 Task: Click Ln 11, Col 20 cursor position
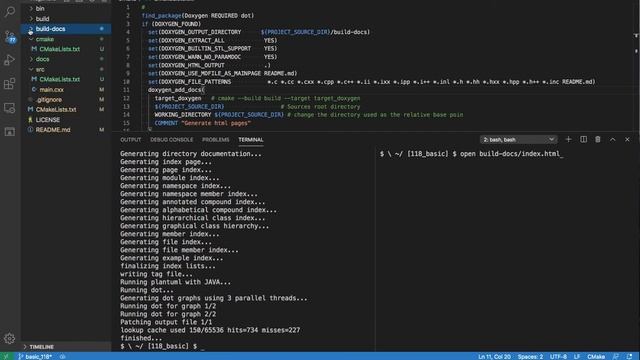[x=494, y=356]
